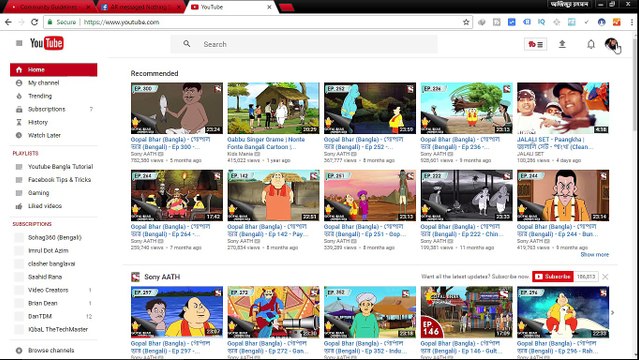
Task: Open Sohag360 (Bengali) subscription
Action: pyautogui.click(x=54, y=237)
